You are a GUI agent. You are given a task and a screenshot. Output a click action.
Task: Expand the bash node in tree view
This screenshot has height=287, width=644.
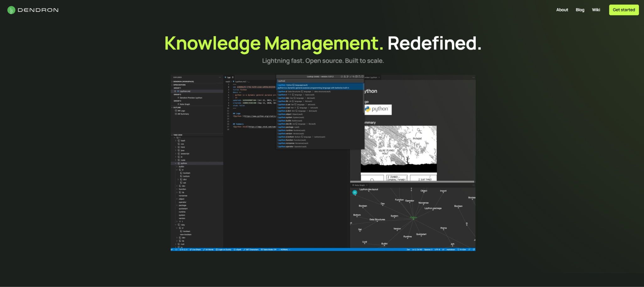(175, 141)
